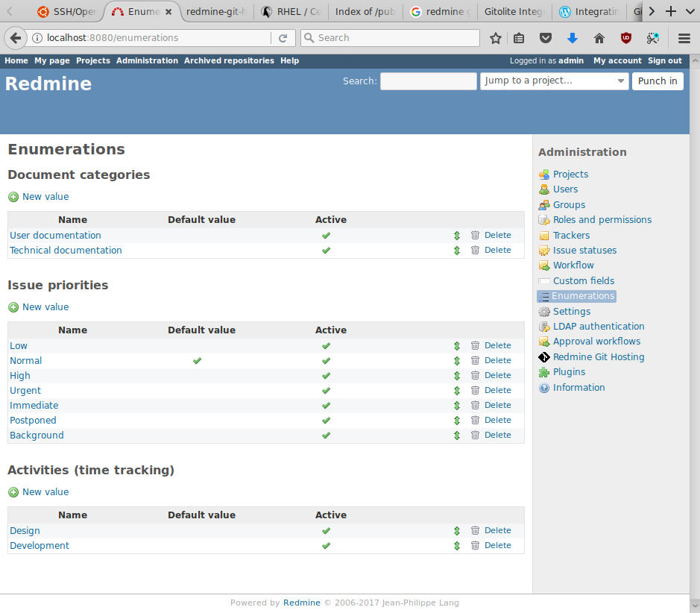Screen dimensions: 700x613
Task: Click the Sign out link
Action: tap(665, 60)
